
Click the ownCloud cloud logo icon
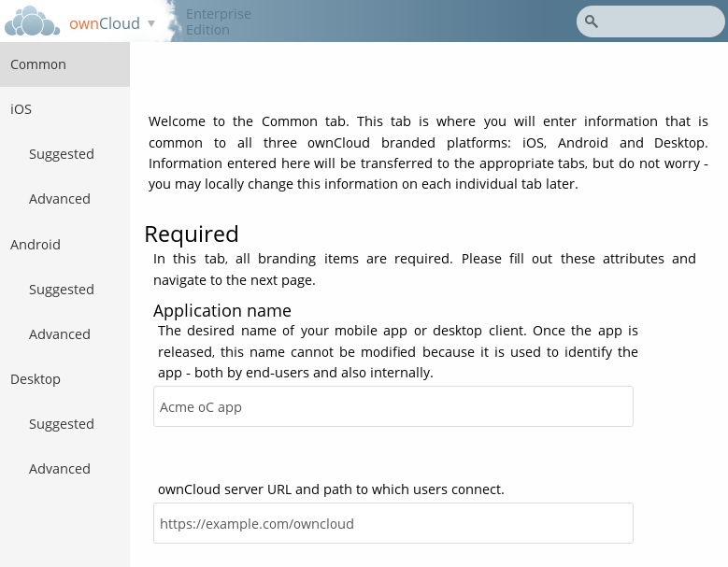click(x=33, y=21)
